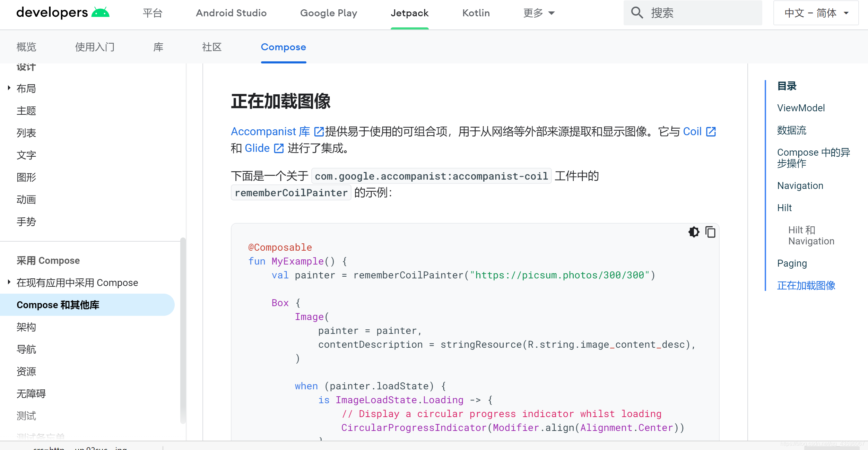
Task: Jump to Hilt 和 Navigation in contents
Action: [x=811, y=235]
